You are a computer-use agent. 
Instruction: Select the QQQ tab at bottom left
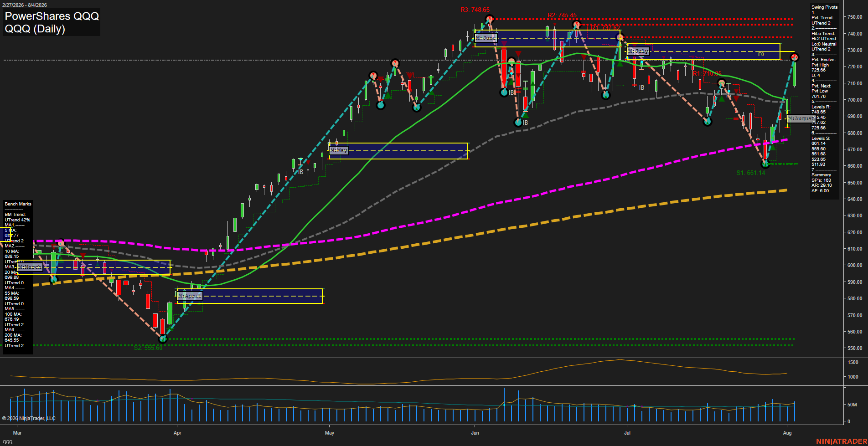pyautogui.click(x=7, y=442)
